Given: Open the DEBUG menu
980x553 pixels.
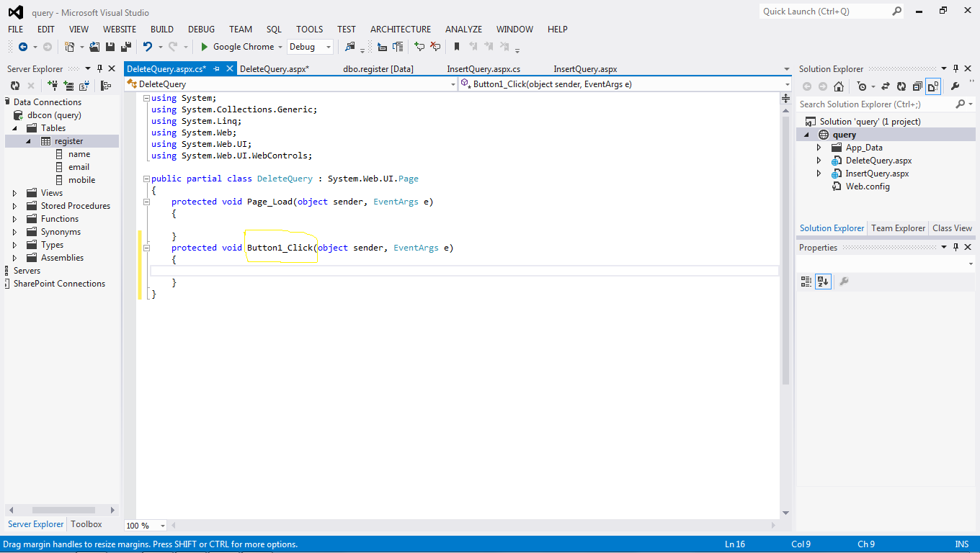Looking at the screenshot, I should point(202,30).
